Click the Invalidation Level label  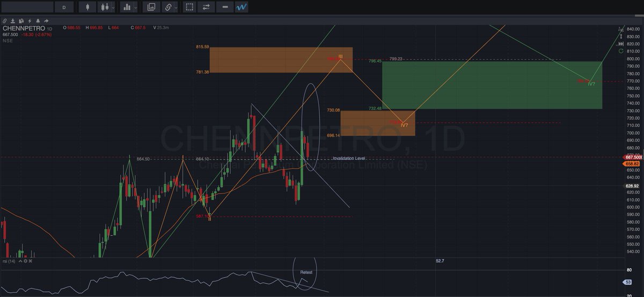pyautogui.click(x=349, y=159)
